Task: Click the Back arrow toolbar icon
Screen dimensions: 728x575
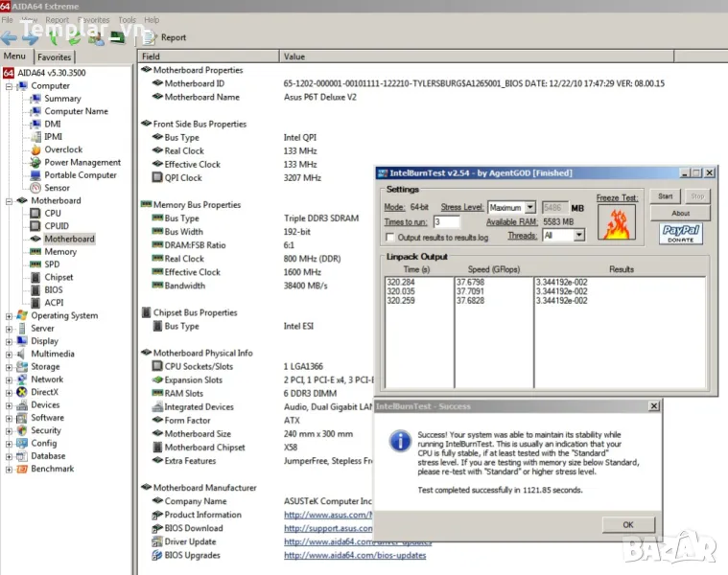Action: point(10,38)
